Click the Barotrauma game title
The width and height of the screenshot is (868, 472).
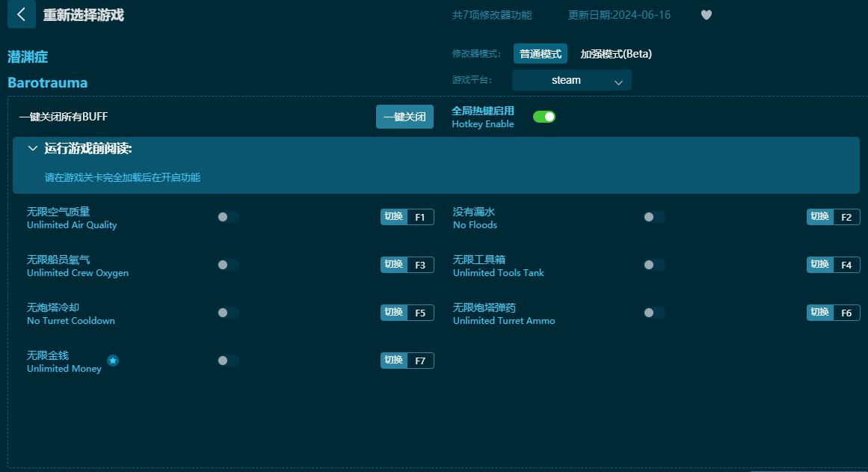48,82
